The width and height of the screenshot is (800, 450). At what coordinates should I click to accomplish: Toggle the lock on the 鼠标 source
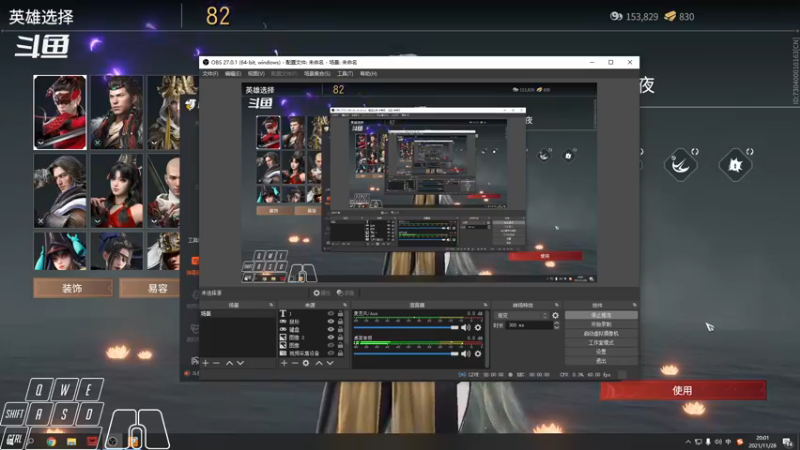coord(340,322)
